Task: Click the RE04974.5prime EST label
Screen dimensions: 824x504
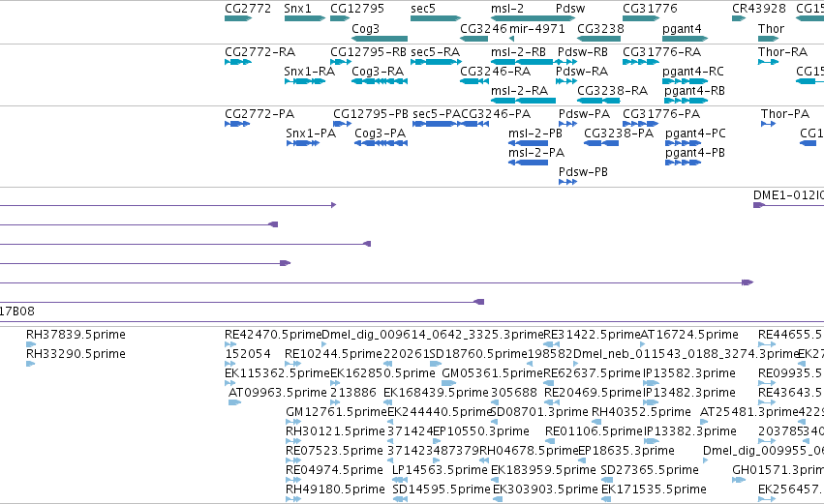Action: tap(334, 470)
